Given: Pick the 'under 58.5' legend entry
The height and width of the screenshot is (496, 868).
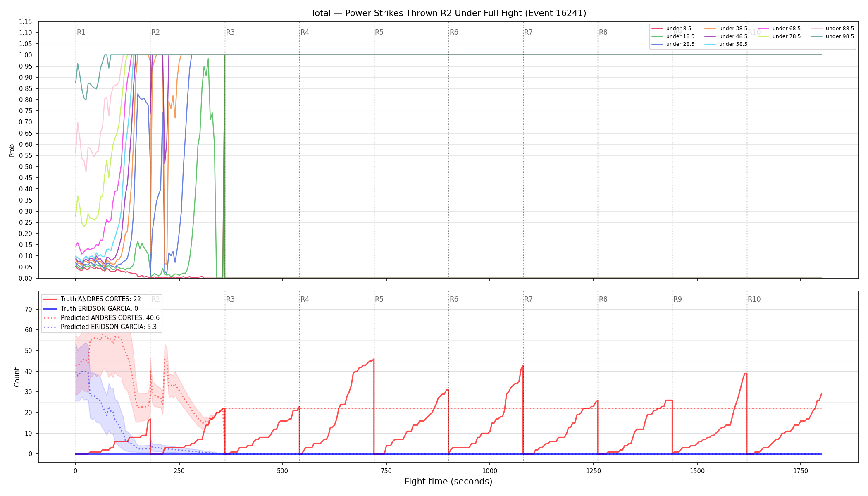Looking at the screenshot, I should [x=726, y=44].
